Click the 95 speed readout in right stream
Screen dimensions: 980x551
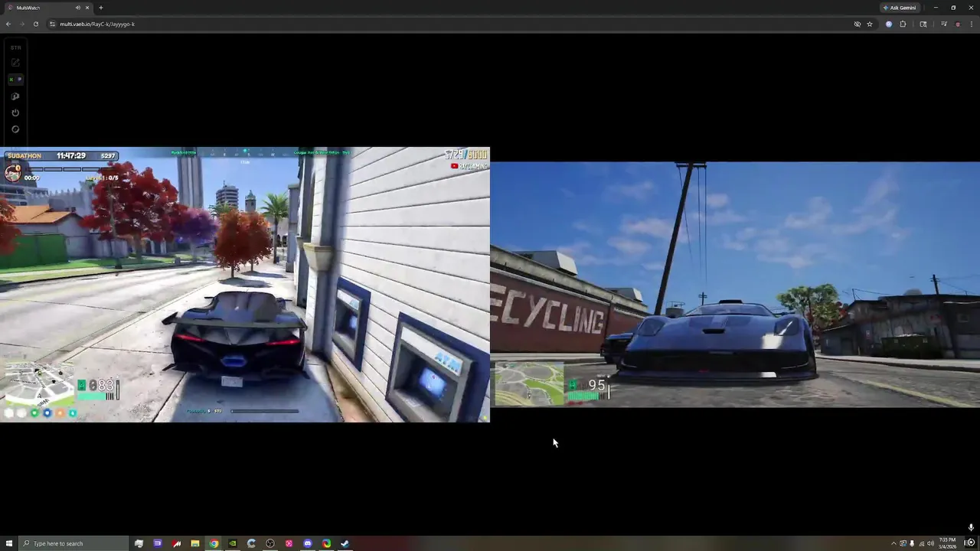tap(596, 385)
